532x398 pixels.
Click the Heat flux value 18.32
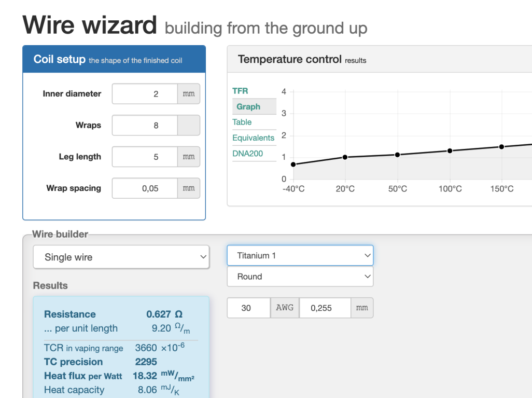point(145,376)
